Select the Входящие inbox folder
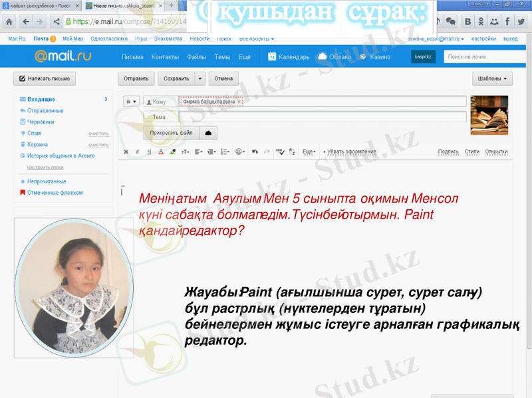This screenshot has width=532, height=398. [x=41, y=100]
